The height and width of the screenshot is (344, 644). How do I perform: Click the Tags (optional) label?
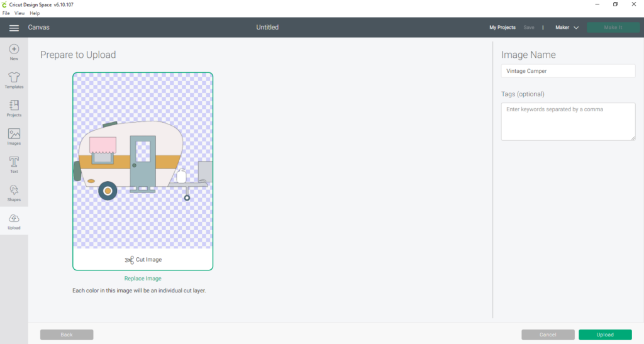523,94
